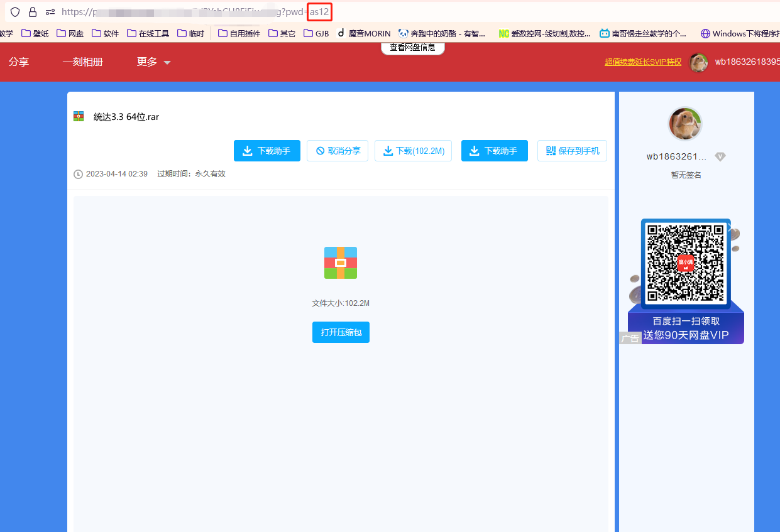Click the padlock site security icon
780x532 pixels.
click(x=33, y=12)
